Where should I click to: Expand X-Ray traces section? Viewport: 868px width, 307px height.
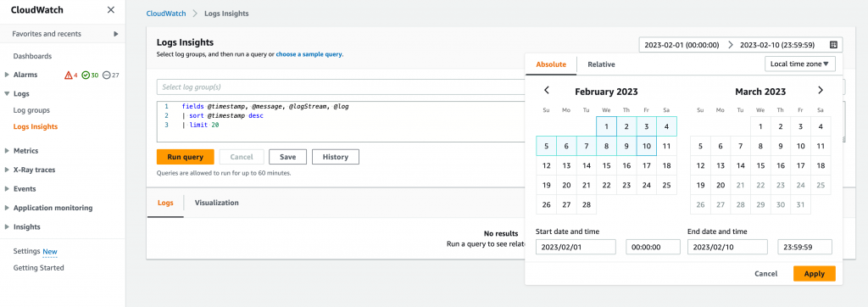coord(7,170)
